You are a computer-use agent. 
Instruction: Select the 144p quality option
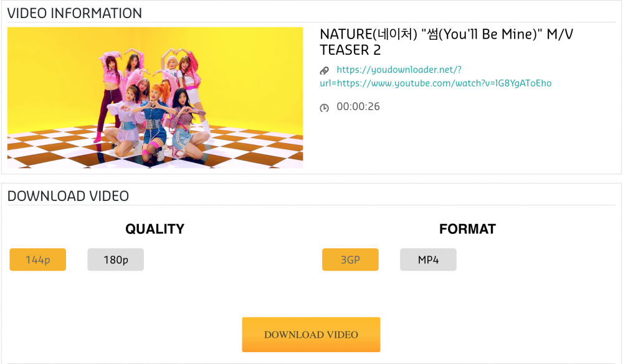[x=38, y=259]
